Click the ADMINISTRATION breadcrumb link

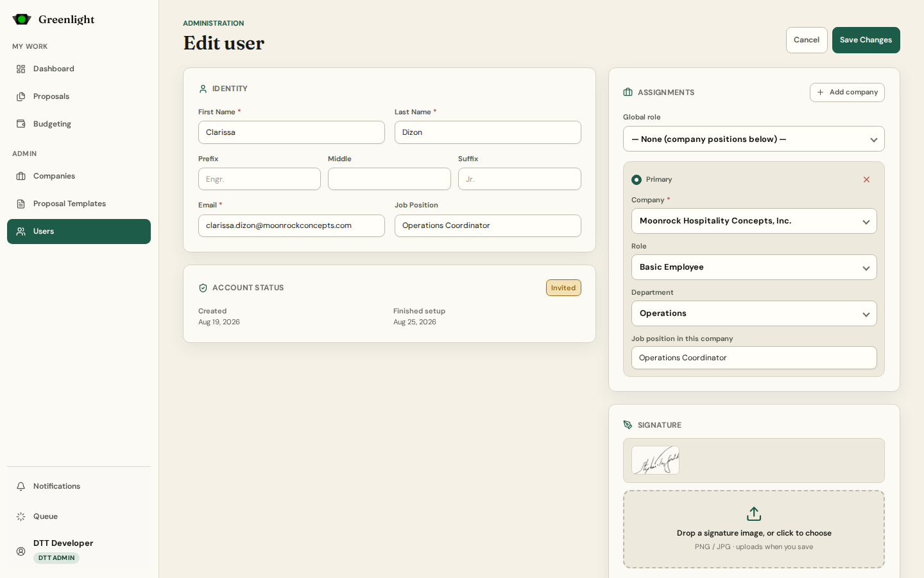pyautogui.click(x=213, y=23)
